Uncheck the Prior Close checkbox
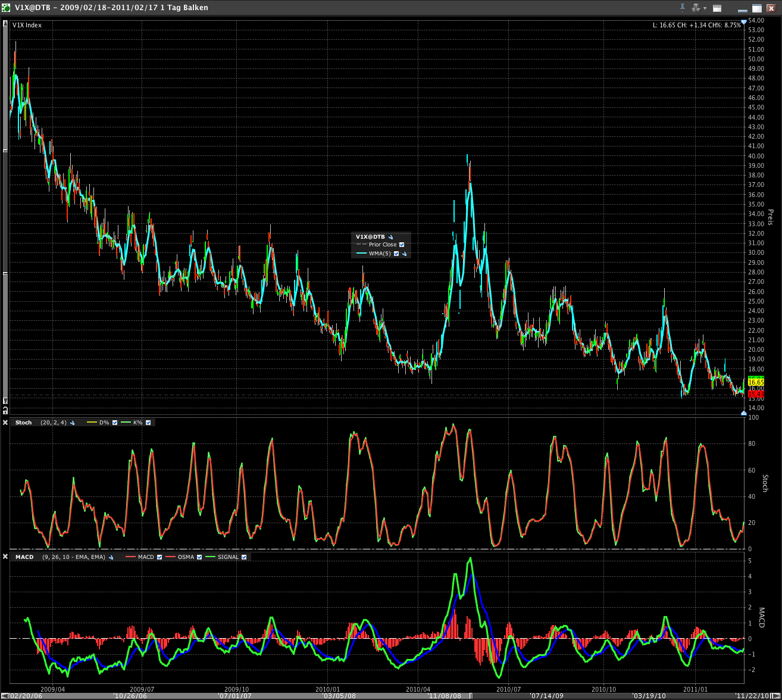Viewport: 782px width, 700px height. pyautogui.click(x=402, y=245)
